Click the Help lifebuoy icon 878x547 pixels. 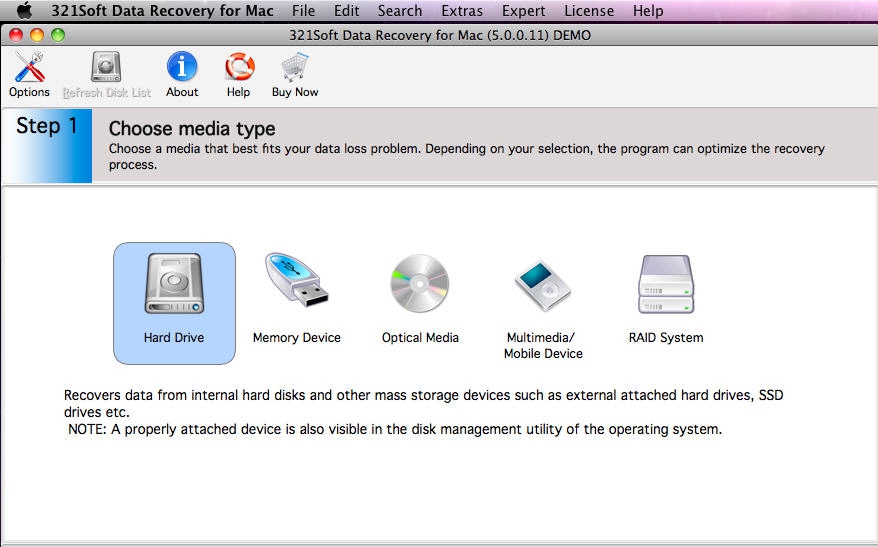pos(239,67)
